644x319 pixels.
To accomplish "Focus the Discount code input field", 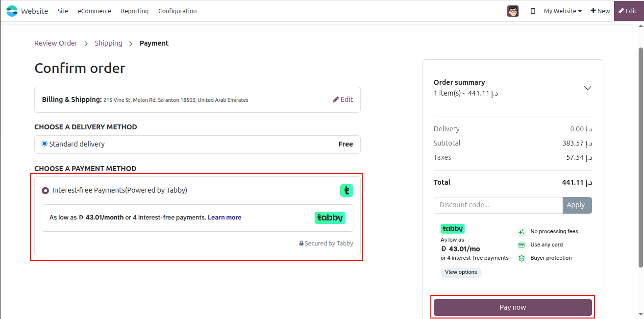I will point(498,205).
